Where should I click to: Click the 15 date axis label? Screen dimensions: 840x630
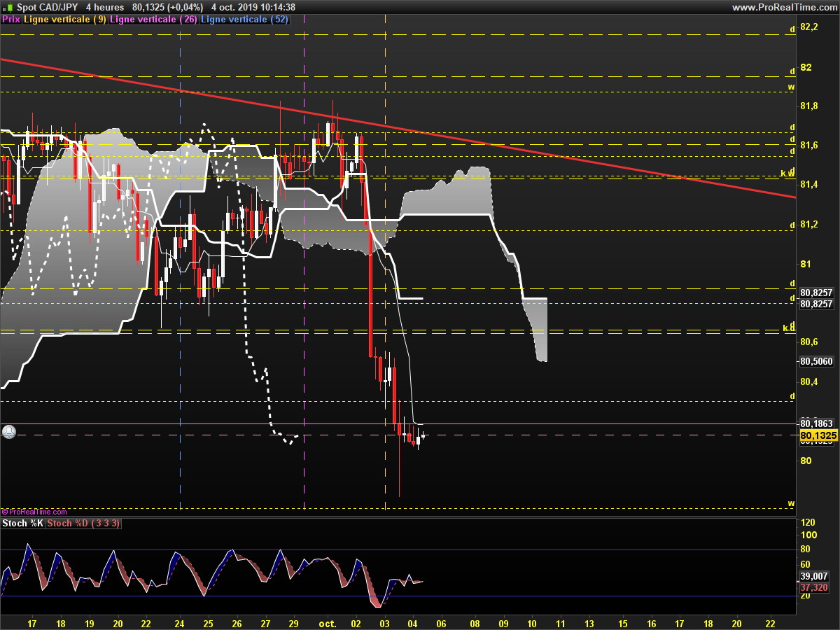coord(623,622)
